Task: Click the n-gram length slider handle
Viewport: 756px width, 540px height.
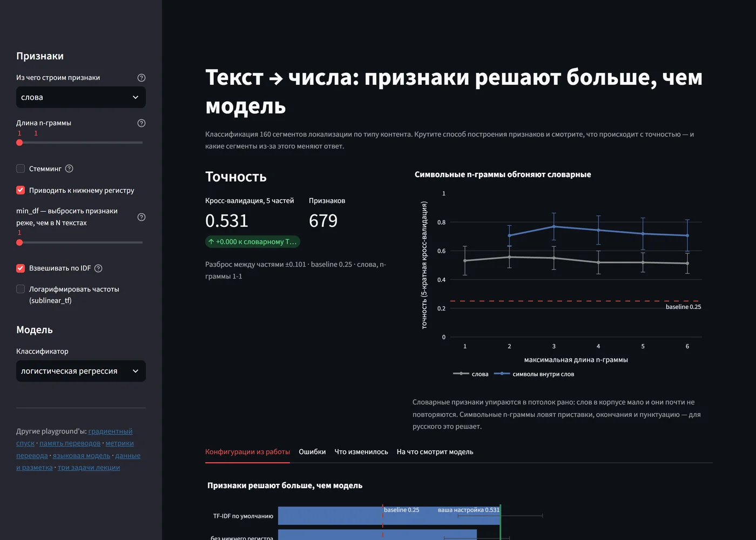Action: pos(19,143)
